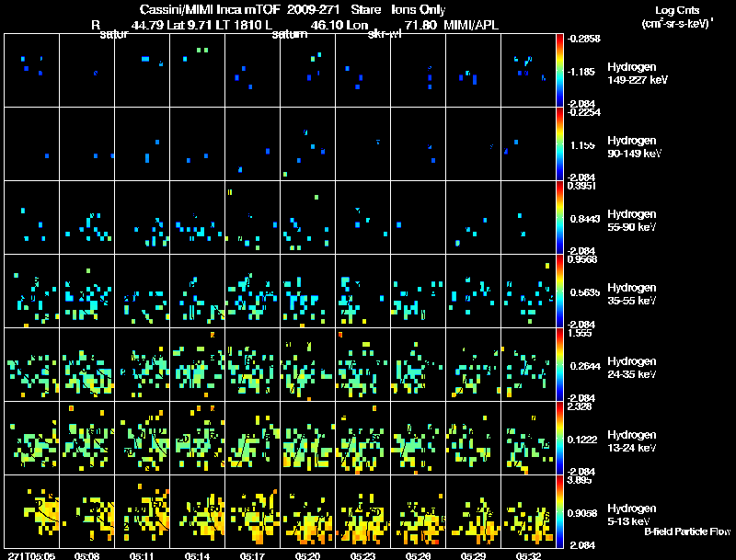Select the 05:17 time marker
Screen dimensions: 736x560
pyautogui.click(x=254, y=555)
